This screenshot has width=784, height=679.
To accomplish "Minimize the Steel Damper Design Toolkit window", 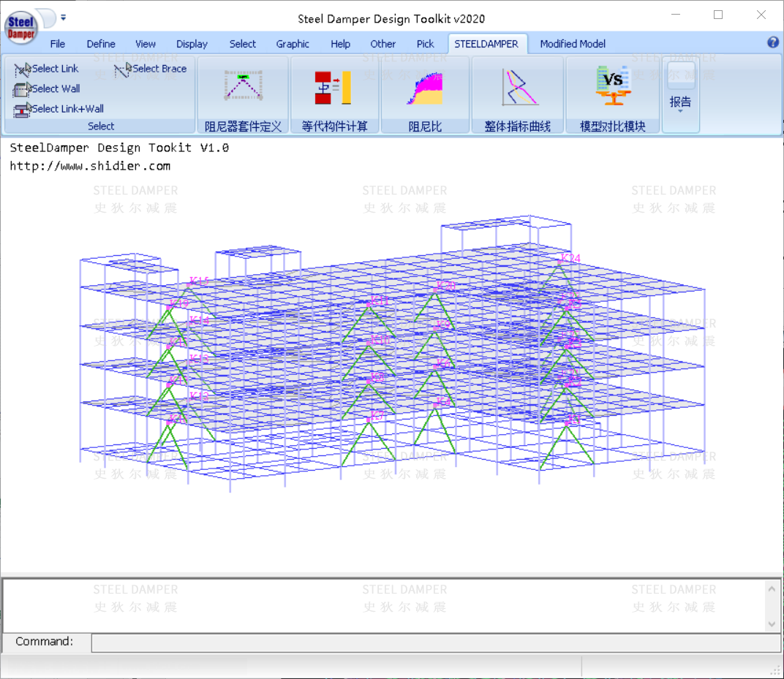I will click(676, 15).
